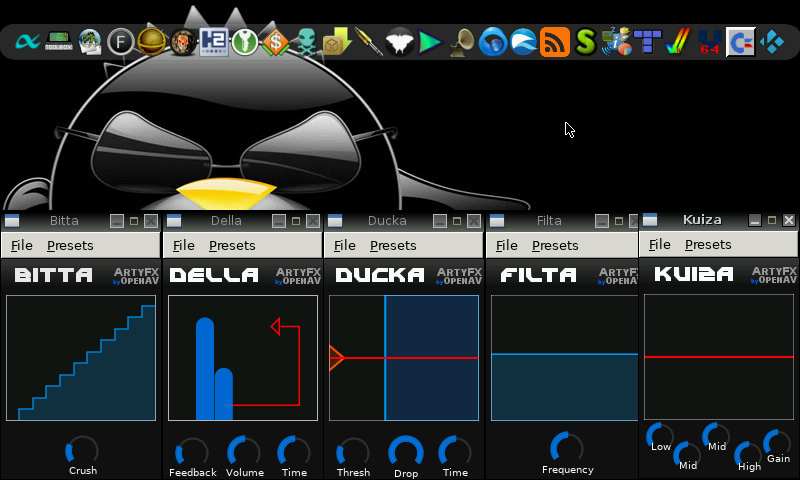Open the red-eyed skull dock icon
Viewport: 800px width, 480px height.
(x=183, y=42)
